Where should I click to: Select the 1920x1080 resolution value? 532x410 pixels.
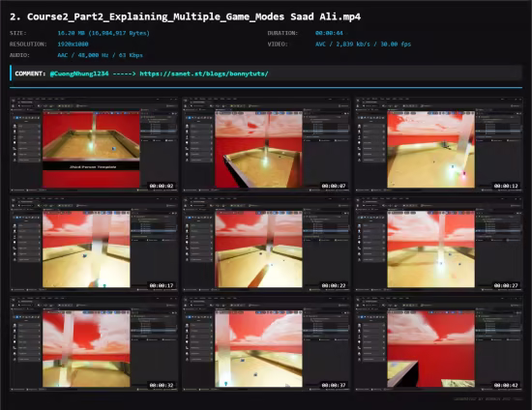(73, 44)
